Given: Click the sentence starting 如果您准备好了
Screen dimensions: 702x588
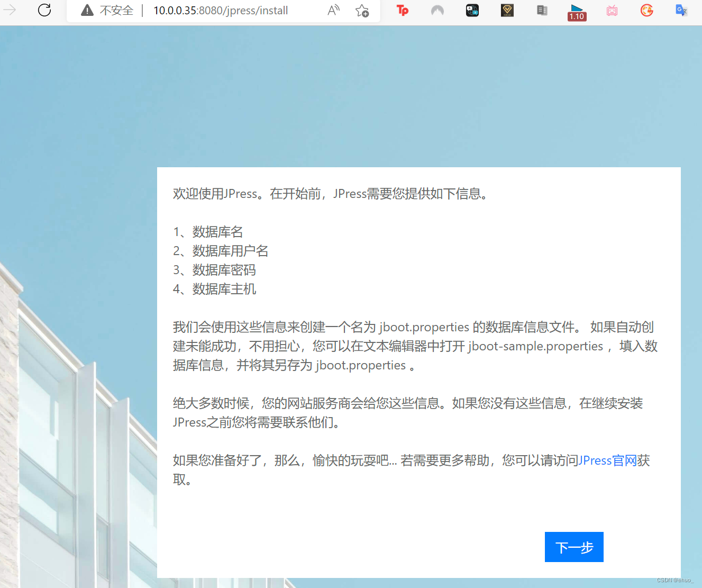Looking at the screenshot, I should coord(412,470).
